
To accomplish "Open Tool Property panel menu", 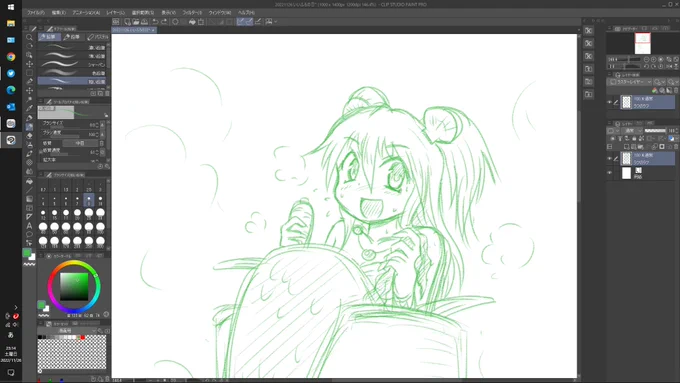I will tap(41, 101).
